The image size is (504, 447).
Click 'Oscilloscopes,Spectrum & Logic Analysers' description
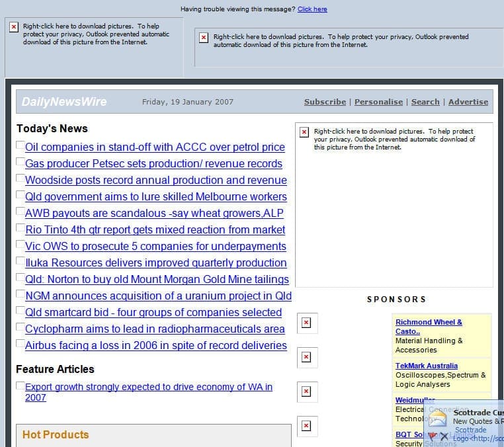point(441,380)
